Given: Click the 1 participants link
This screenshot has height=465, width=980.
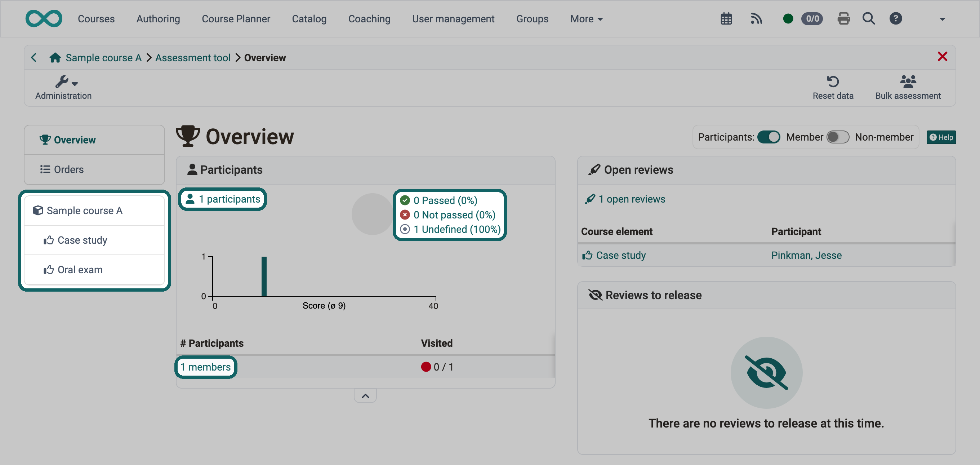Looking at the screenshot, I should [x=223, y=199].
